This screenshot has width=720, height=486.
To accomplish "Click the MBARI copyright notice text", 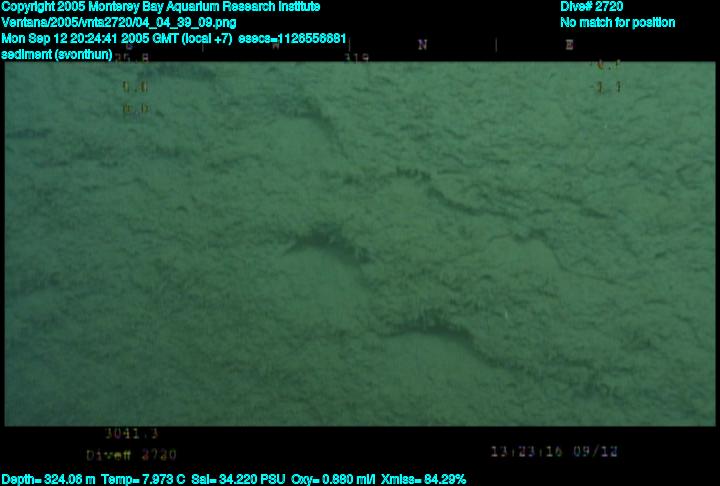I will [x=160, y=7].
